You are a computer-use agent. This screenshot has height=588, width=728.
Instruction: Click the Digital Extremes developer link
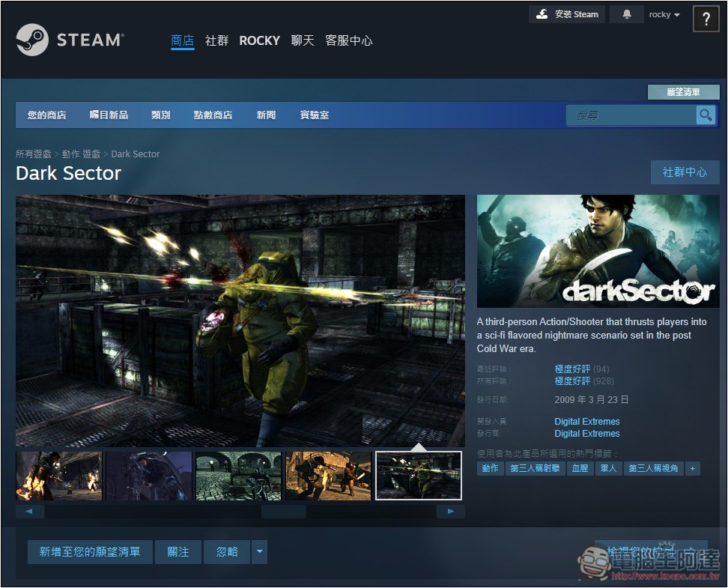tap(587, 422)
